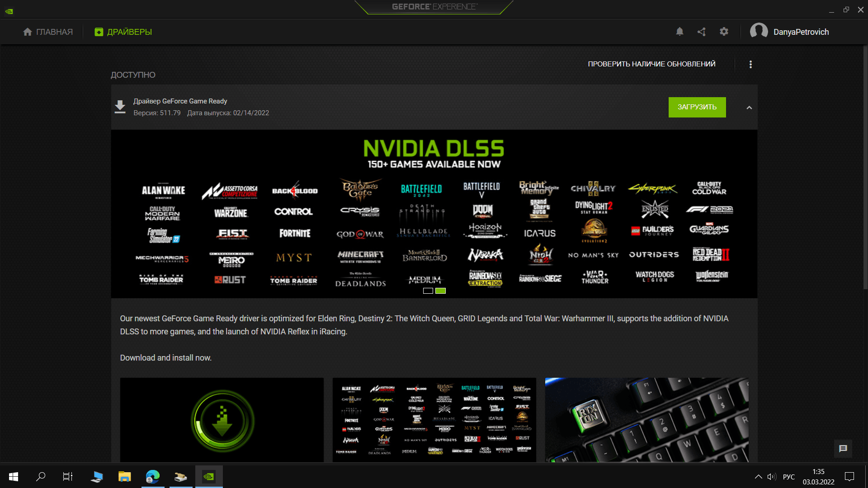Open File Explorer from taskbar

124,476
